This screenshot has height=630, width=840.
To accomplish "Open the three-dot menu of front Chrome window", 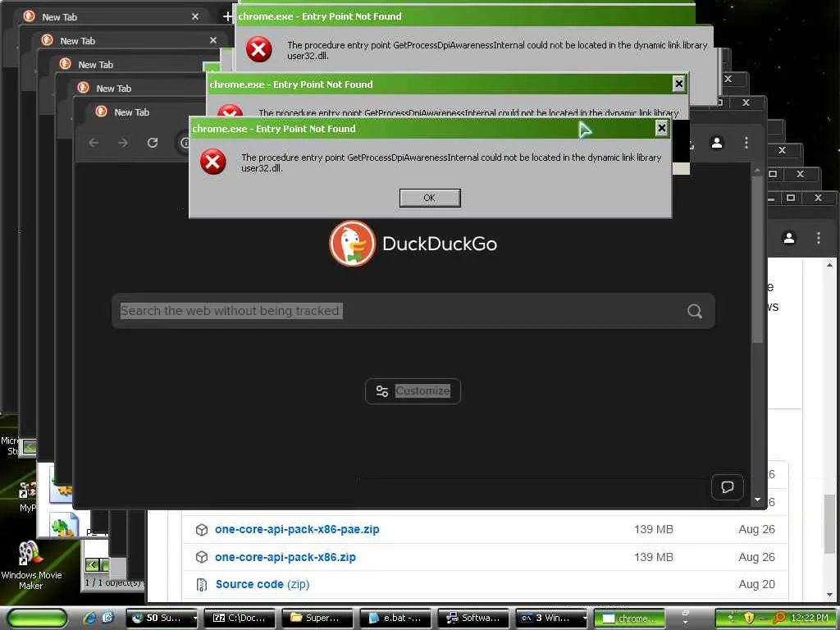I will click(x=746, y=143).
